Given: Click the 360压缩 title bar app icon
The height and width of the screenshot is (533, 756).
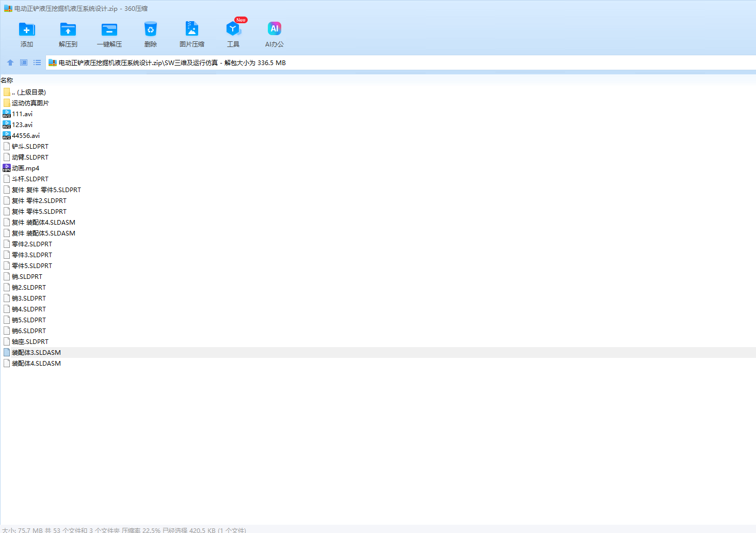Looking at the screenshot, I should [8, 8].
